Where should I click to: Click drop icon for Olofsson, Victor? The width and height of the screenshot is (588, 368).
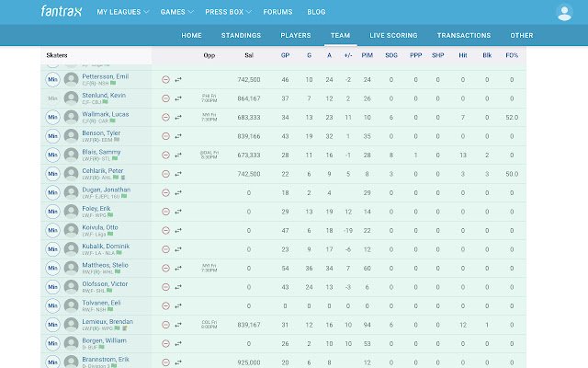click(x=165, y=287)
